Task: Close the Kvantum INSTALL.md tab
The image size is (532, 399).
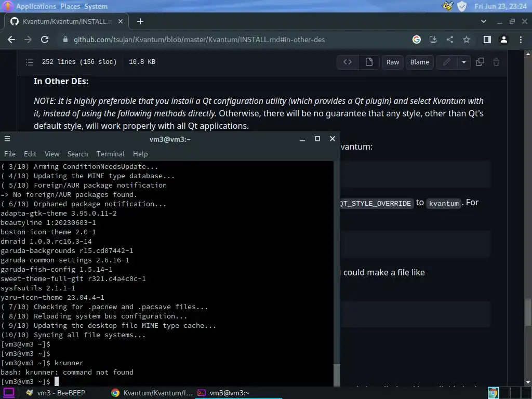Action: (x=121, y=21)
